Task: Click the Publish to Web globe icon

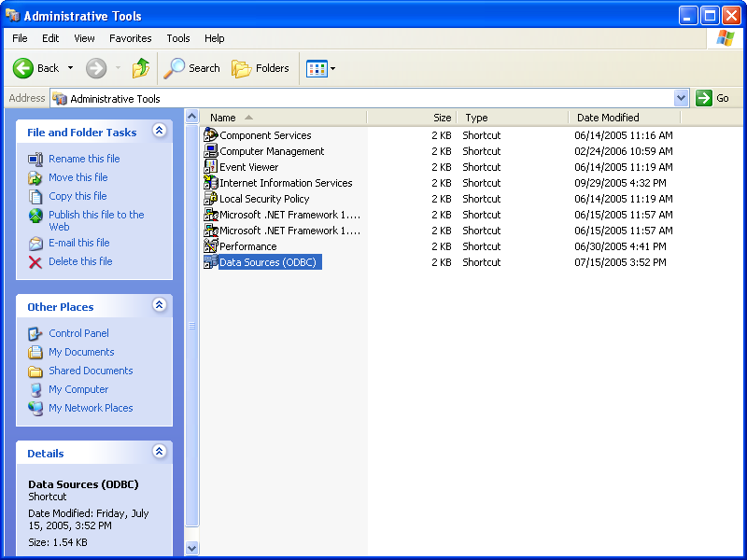Action: [x=35, y=216]
